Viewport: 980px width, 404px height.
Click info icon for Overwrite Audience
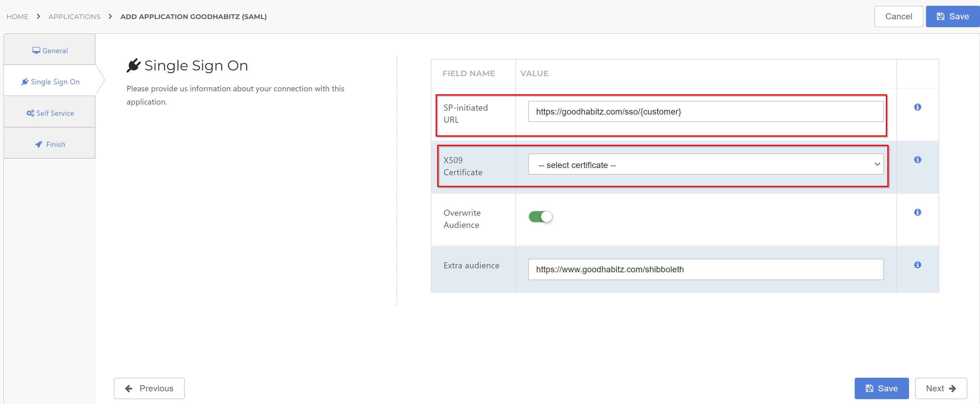[917, 212]
